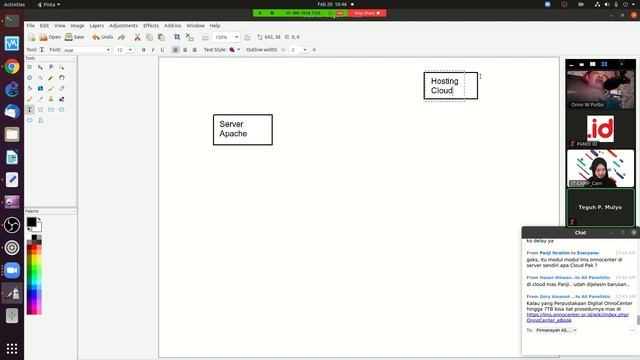640x360 pixels.
Task: Click the Redo arrow icon
Action: click(121, 37)
